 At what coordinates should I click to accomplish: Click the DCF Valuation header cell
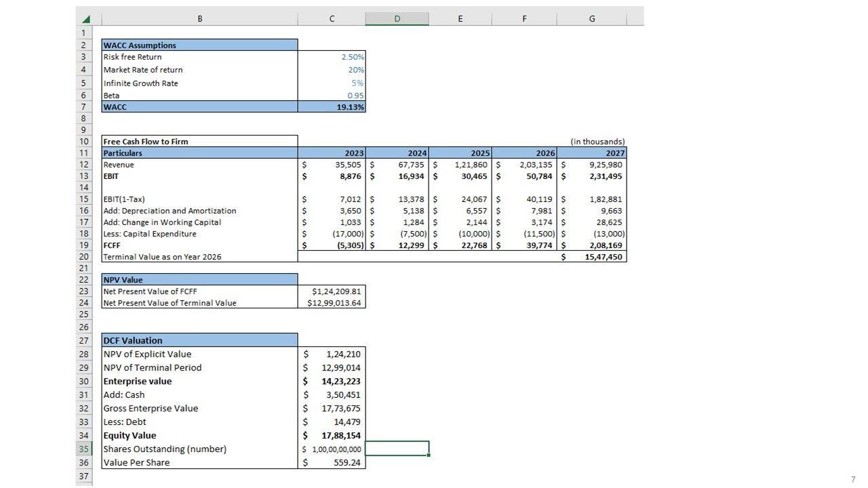coord(199,340)
